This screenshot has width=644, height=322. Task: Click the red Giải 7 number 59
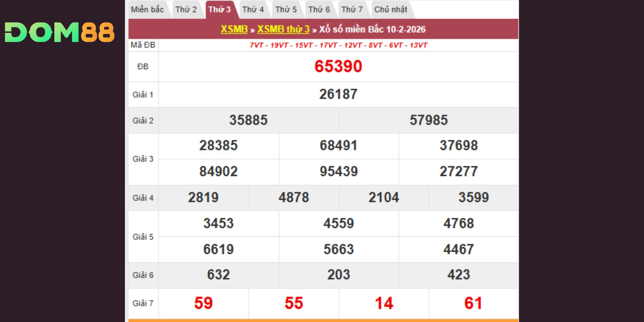pos(203,303)
